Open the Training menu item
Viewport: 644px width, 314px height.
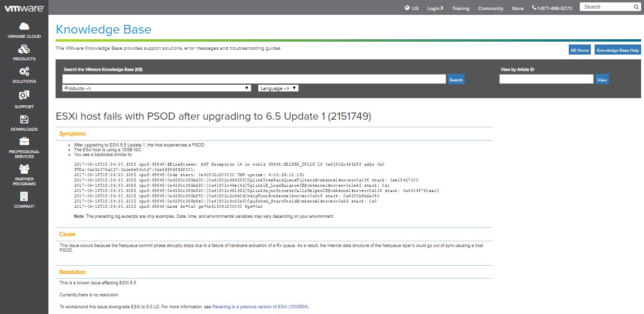tap(461, 8)
